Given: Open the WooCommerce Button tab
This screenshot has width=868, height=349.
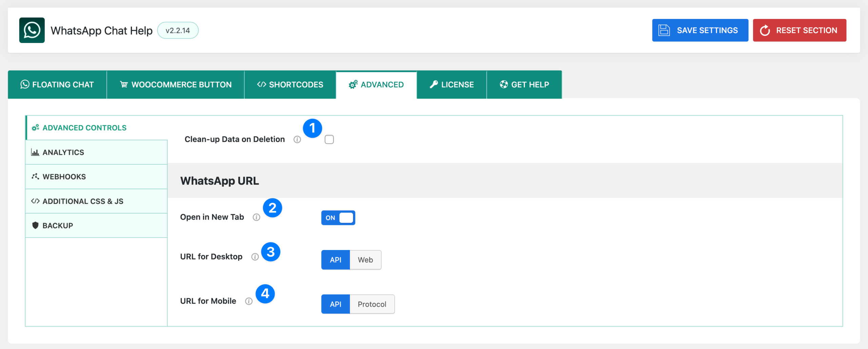Looking at the screenshot, I should coord(176,85).
